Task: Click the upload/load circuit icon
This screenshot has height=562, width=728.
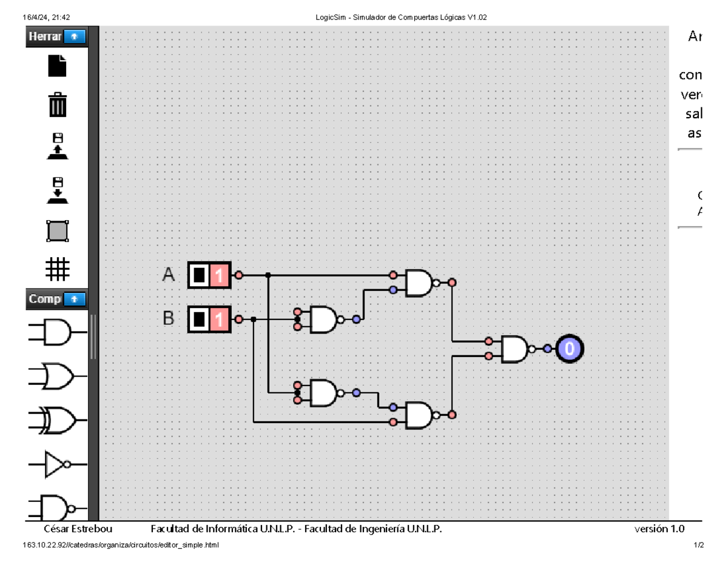Action: point(58,146)
